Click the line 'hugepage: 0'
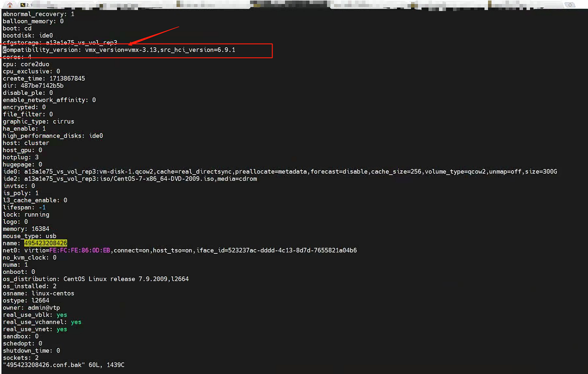588x374 pixels. click(x=22, y=164)
